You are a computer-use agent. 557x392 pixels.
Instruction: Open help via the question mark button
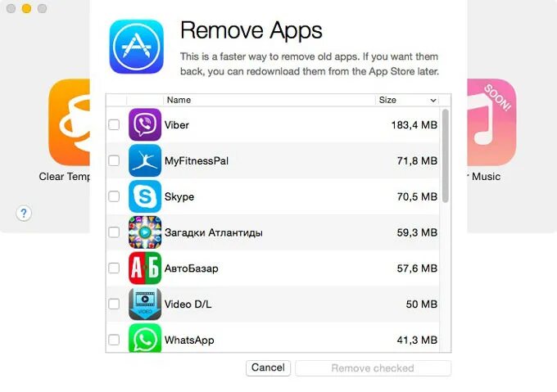click(24, 214)
